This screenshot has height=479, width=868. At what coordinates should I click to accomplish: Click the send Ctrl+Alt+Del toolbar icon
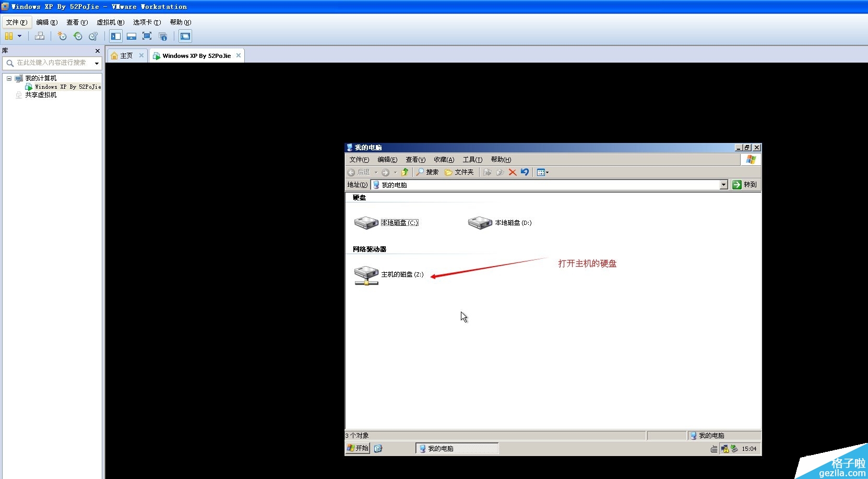point(40,36)
